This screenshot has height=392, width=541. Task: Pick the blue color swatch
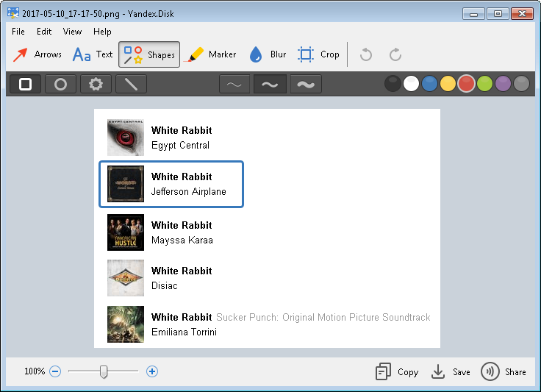[x=429, y=84]
